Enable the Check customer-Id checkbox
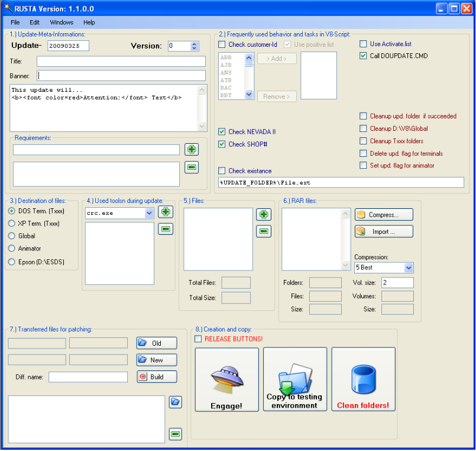476x451 pixels. click(222, 44)
